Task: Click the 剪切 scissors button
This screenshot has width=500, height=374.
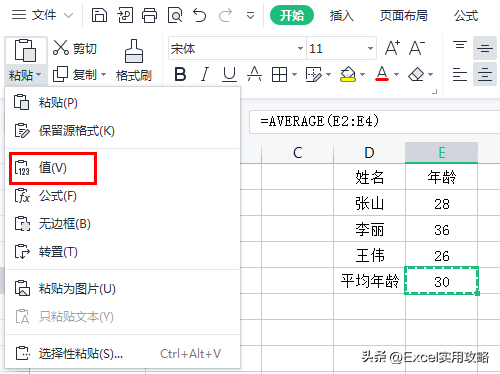Action: (75, 49)
